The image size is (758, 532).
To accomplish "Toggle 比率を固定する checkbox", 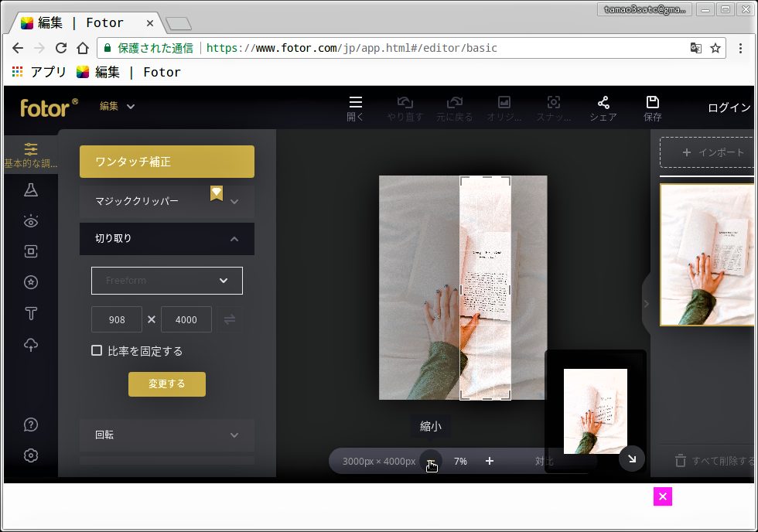I will pyautogui.click(x=97, y=350).
